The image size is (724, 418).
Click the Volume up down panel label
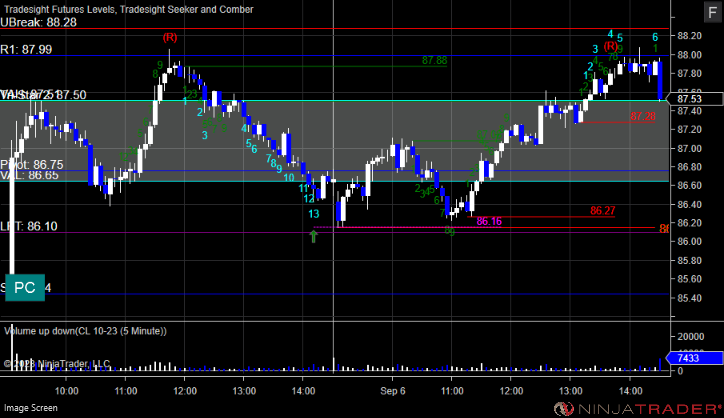point(85,331)
